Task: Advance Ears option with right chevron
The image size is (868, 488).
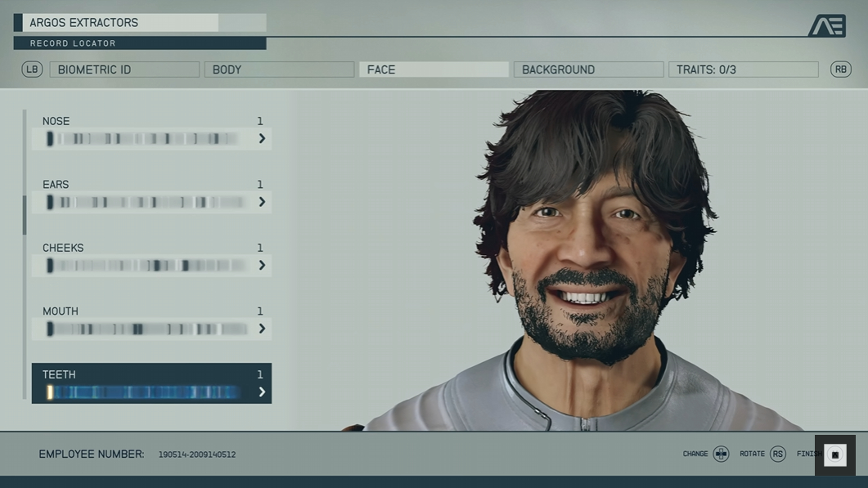Action: coord(262,202)
